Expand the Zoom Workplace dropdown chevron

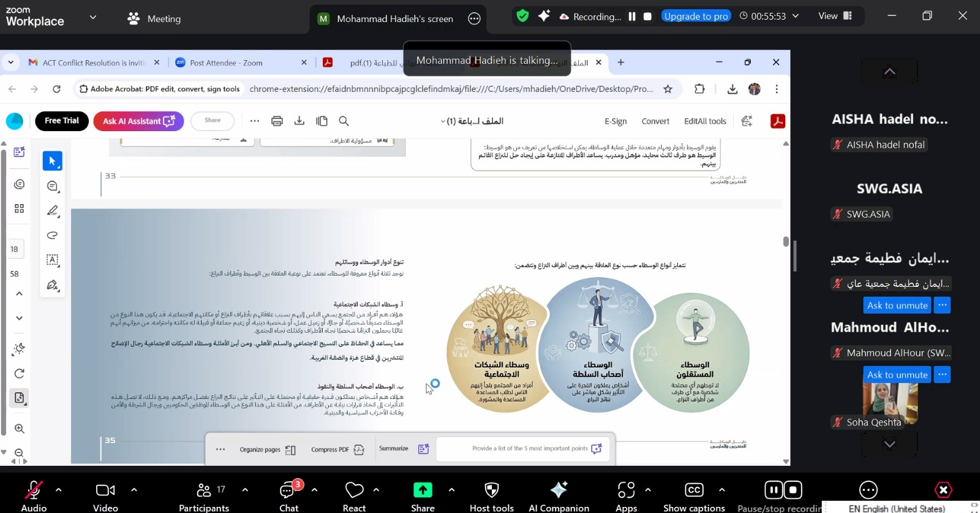[x=93, y=17]
